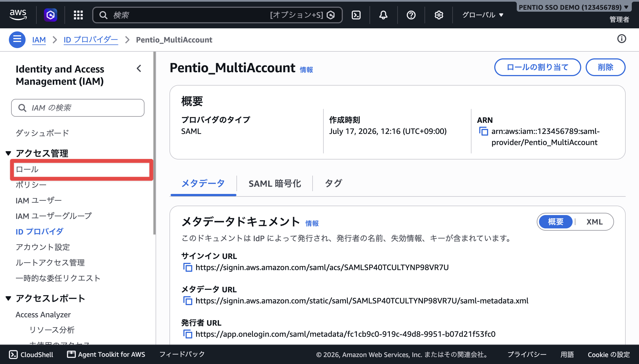Copy the metadata URL

188,301
